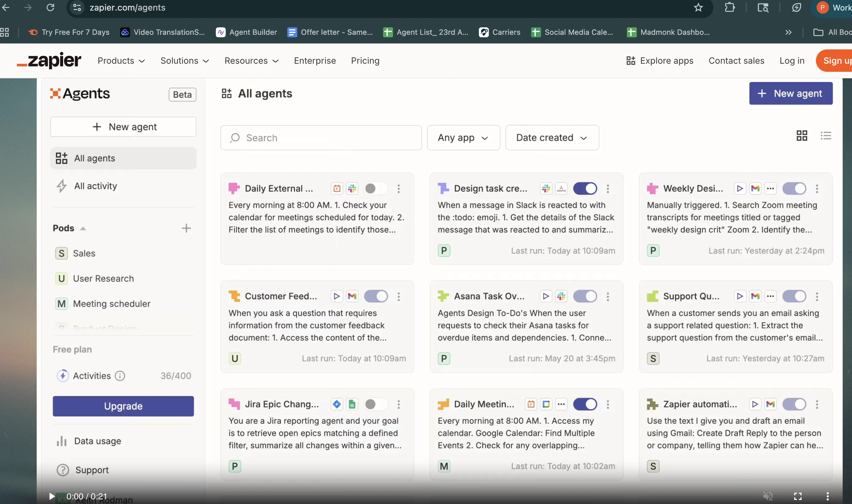Image resolution: width=852 pixels, height=504 pixels.
Task: Click the Log in link
Action: [792, 61]
